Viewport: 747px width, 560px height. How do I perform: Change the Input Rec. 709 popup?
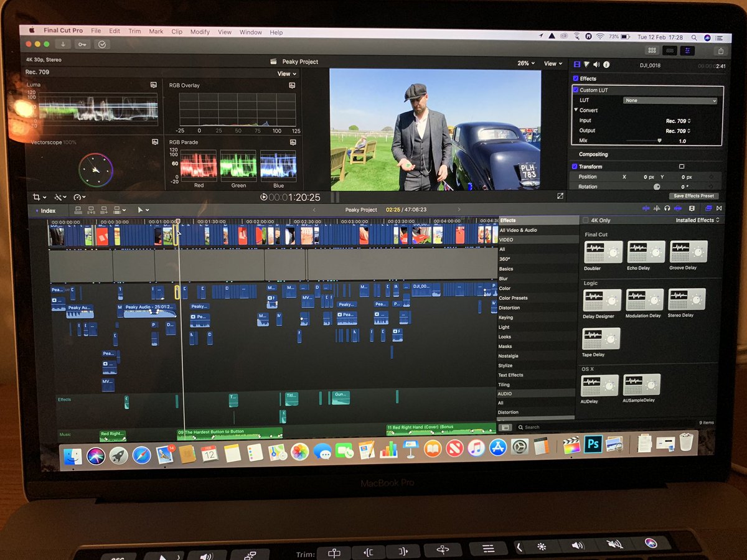point(679,121)
